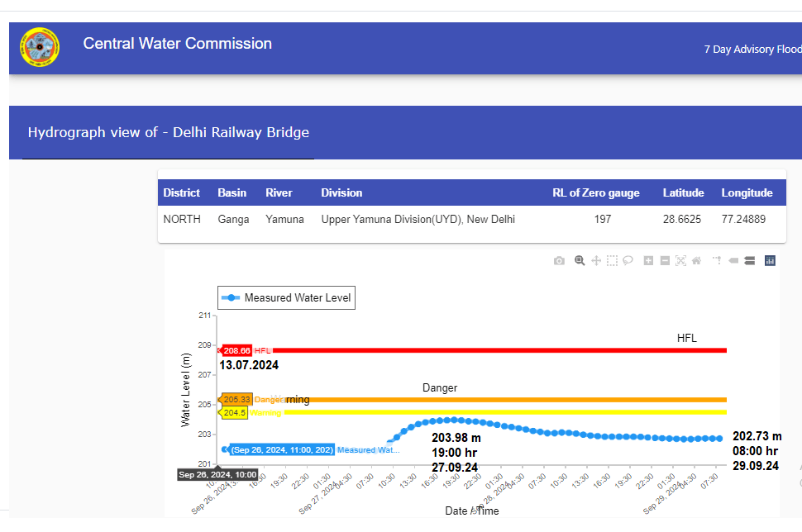Toggle Measured Water Level legend entry
The image size is (802, 532).
pos(286,298)
